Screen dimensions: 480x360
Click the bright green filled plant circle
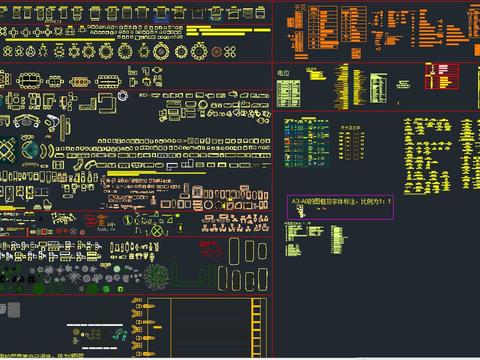coord(106,289)
